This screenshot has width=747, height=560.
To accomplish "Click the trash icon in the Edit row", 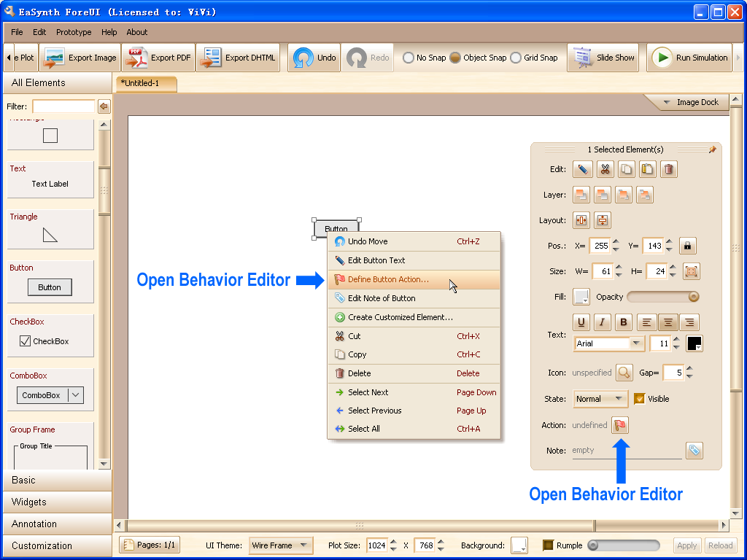I will click(668, 169).
